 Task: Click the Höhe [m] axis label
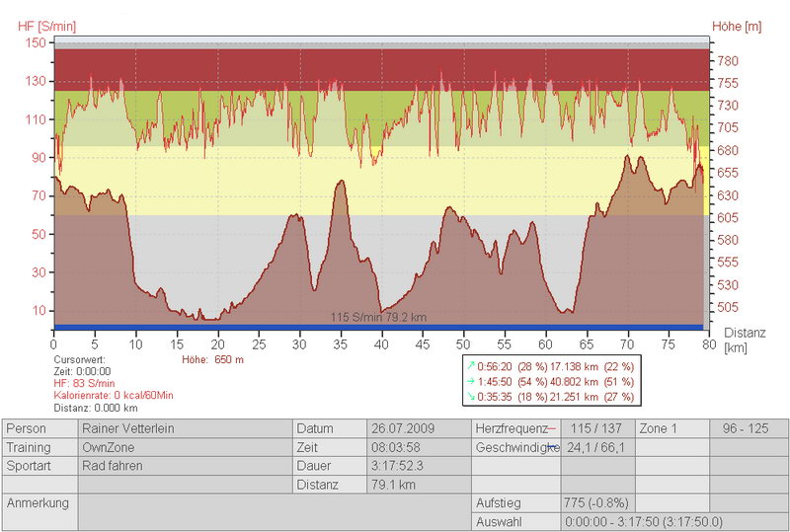(737, 25)
